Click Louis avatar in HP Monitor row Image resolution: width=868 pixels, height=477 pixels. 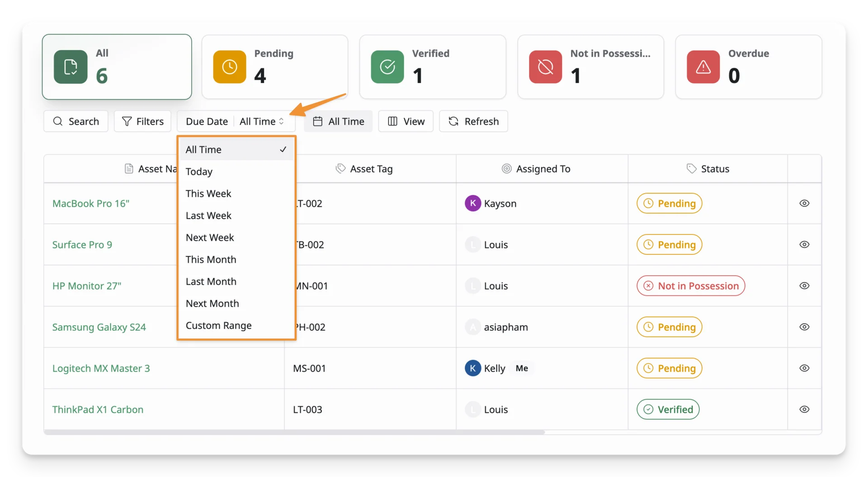click(473, 286)
